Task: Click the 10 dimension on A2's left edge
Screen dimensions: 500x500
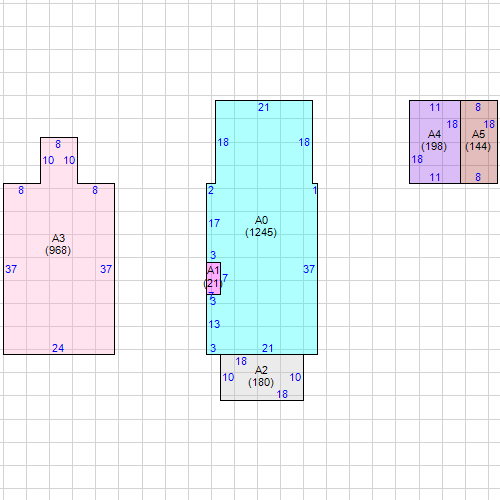Action: [x=228, y=377]
